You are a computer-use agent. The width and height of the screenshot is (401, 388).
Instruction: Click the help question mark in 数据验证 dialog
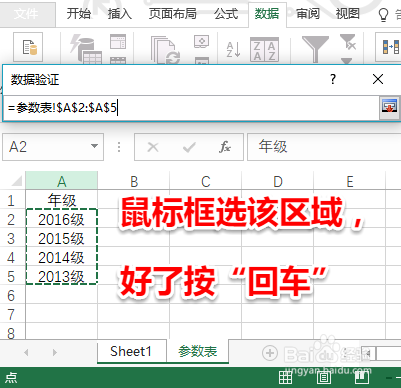(333, 79)
